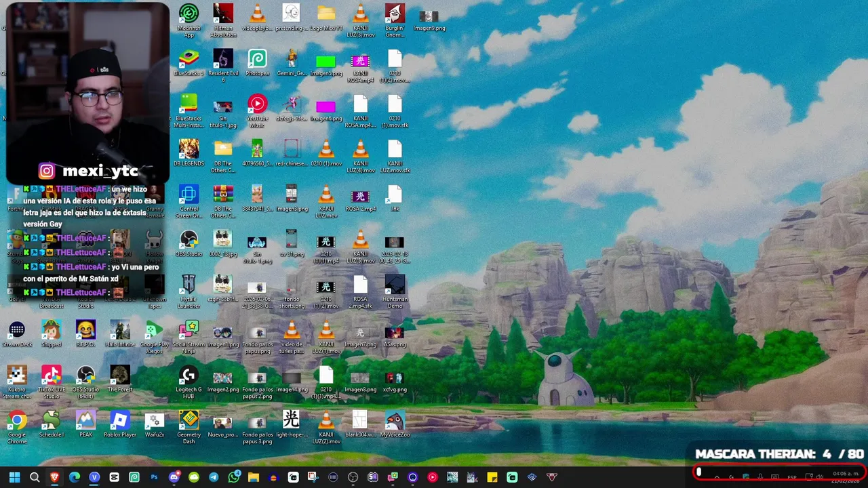
Task: Open Social Stream Ninja shortcut
Action: pos(189,337)
